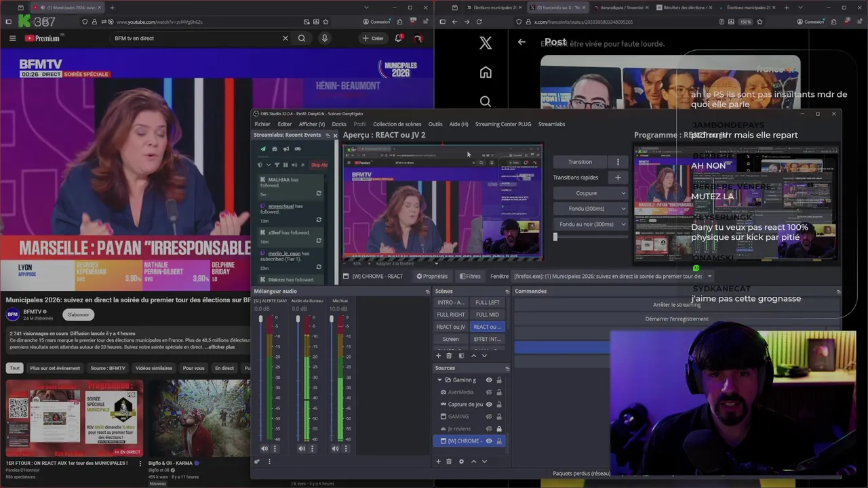This screenshot has height=488, width=868.
Task: Open audio mixer panel options menu
Action: (269, 462)
